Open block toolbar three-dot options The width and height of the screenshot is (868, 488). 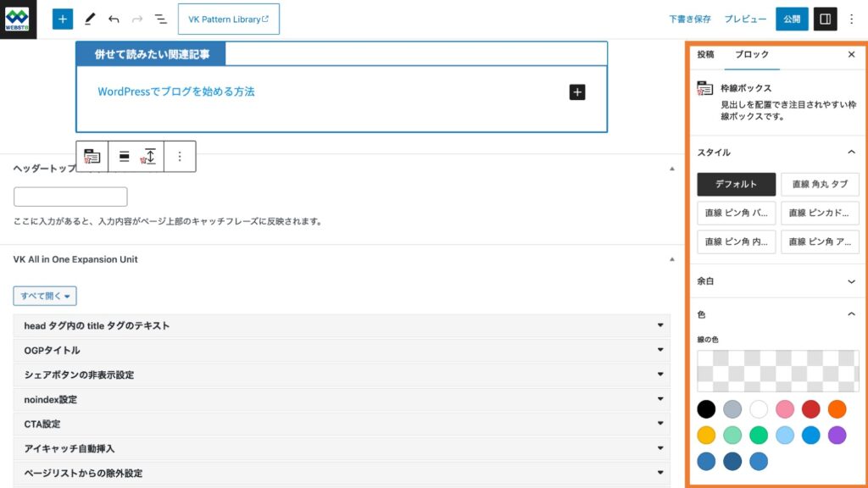pos(180,157)
